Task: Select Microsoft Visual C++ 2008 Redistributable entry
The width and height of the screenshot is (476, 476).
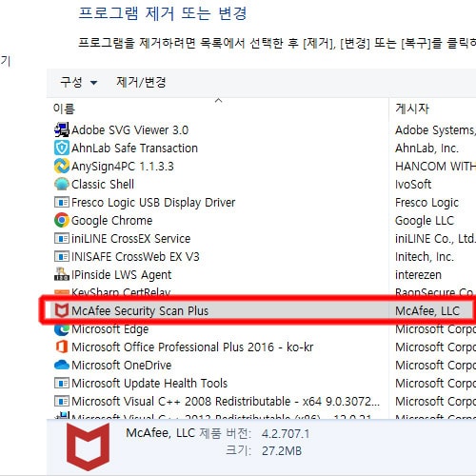Action: pos(226,402)
